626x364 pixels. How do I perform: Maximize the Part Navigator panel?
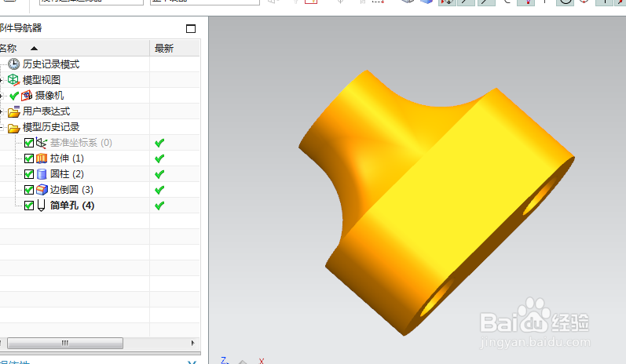click(191, 28)
